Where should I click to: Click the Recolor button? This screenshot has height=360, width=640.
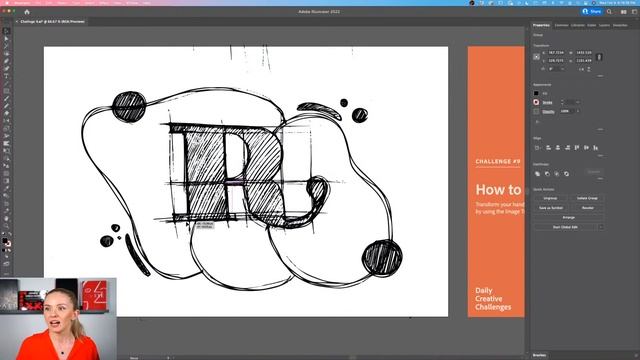point(587,208)
